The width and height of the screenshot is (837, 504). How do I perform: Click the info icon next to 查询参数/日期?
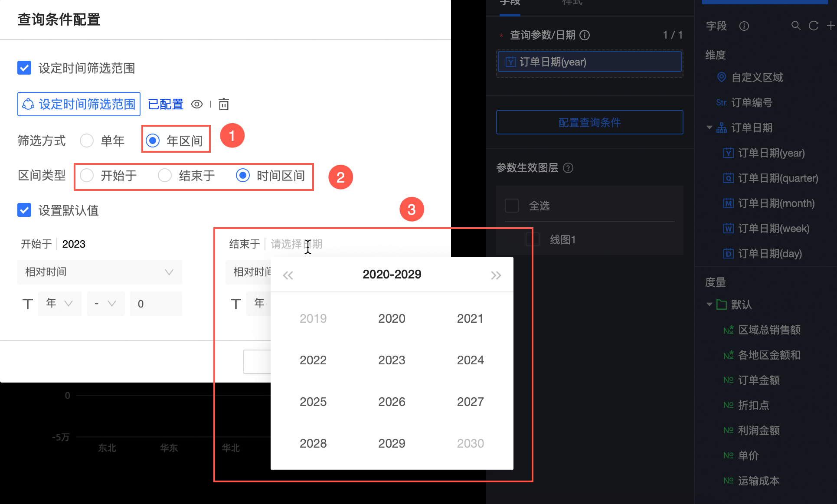(585, 35)
